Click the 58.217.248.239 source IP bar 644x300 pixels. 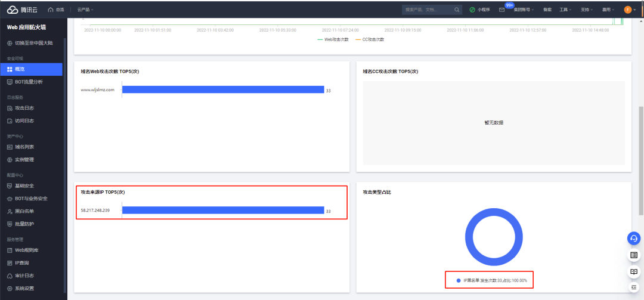[223, 210]
